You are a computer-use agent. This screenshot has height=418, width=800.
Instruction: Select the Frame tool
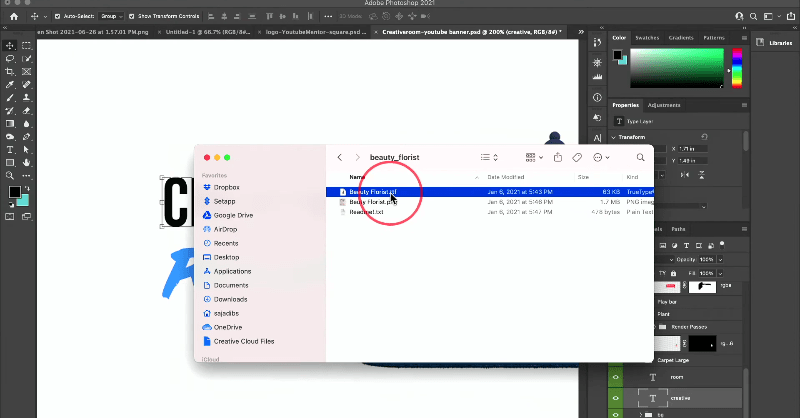[27, 71]
